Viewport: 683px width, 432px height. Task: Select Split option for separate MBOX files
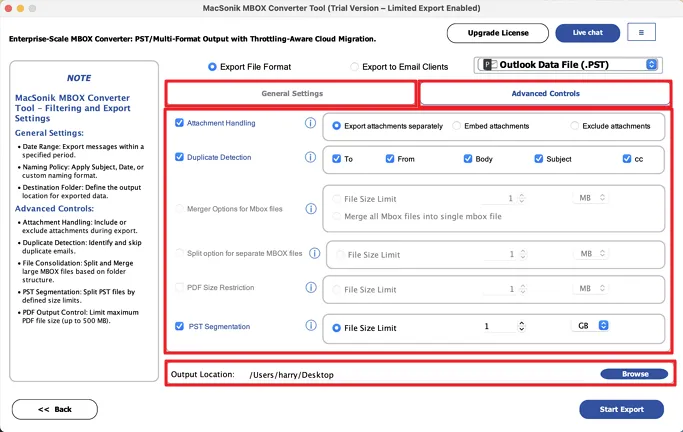pyautogui.click(x=179, y=253)
